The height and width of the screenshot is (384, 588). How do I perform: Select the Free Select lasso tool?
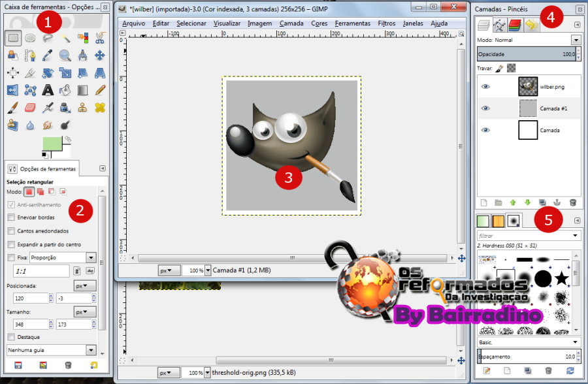point(48,38)
